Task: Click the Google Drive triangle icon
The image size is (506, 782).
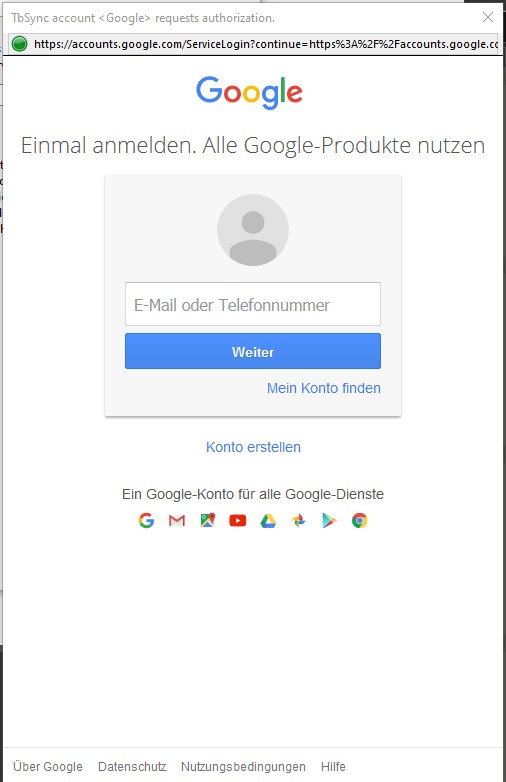Action: point(268,521)
